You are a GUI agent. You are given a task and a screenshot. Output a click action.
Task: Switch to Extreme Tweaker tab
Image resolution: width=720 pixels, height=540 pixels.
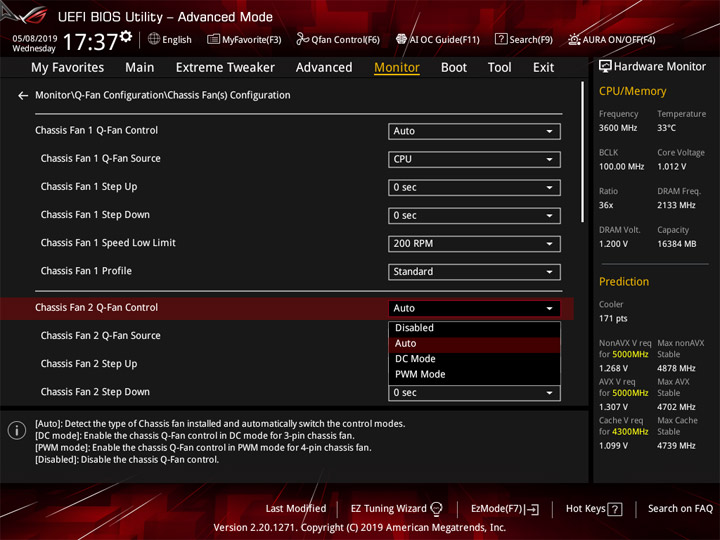(x=225, y=68)
